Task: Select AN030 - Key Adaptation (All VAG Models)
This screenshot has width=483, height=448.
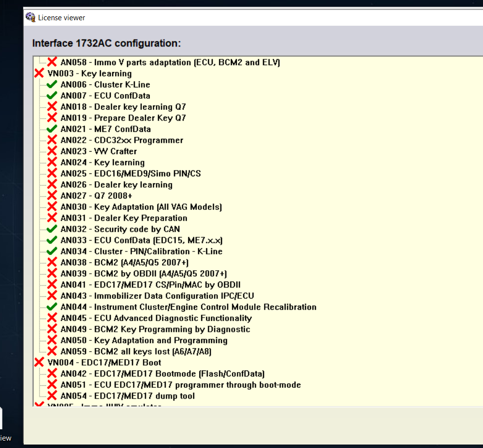Action: (x=141, y=207)
